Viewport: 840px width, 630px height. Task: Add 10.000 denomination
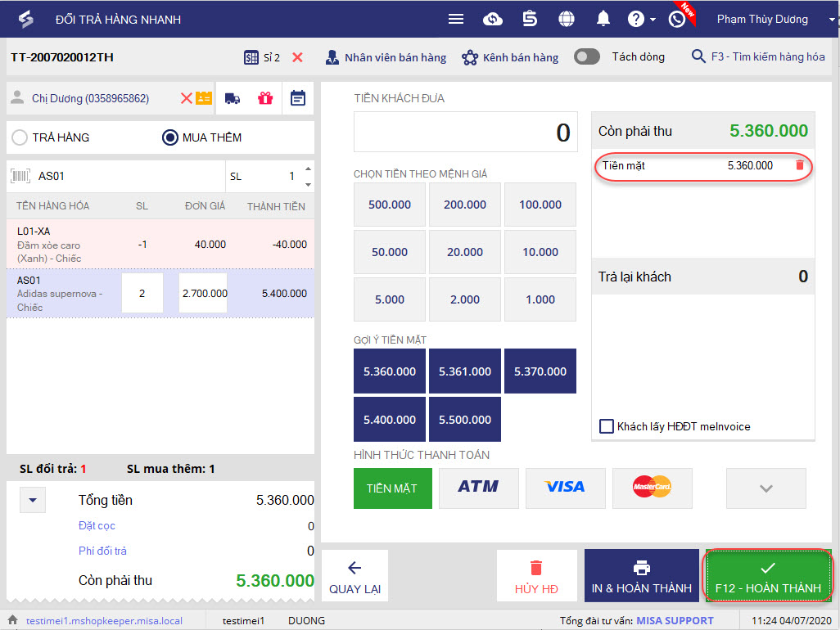[x=540, y=252]
